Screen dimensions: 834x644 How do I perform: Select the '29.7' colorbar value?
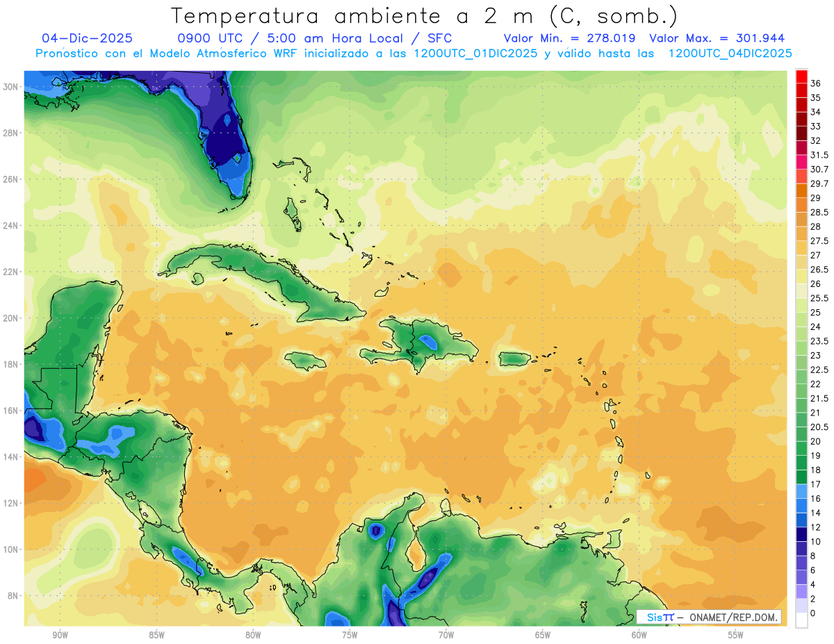[819, 183]
